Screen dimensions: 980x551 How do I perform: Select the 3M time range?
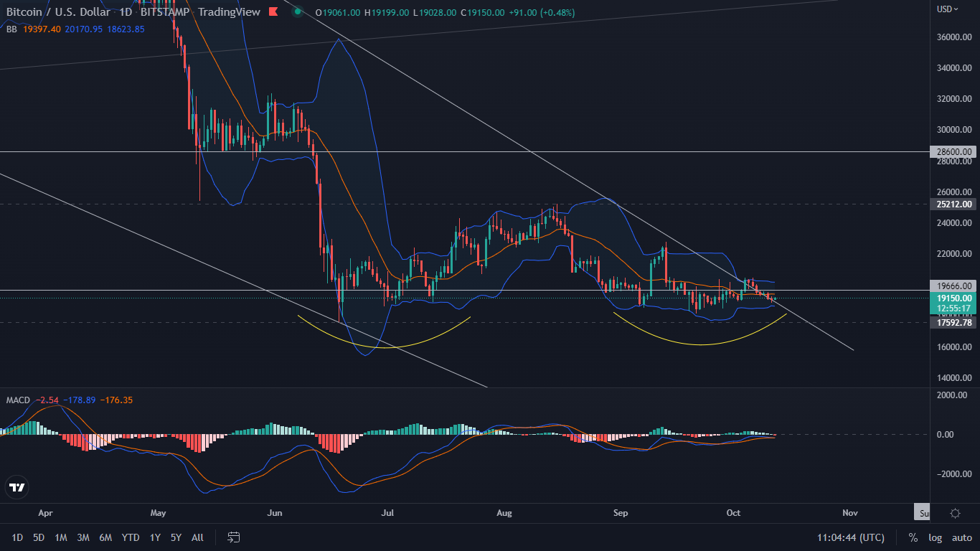[83, 537]
